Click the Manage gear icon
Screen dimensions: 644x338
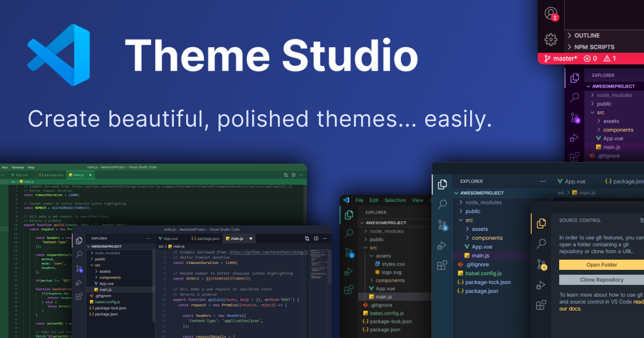[551, 39]
